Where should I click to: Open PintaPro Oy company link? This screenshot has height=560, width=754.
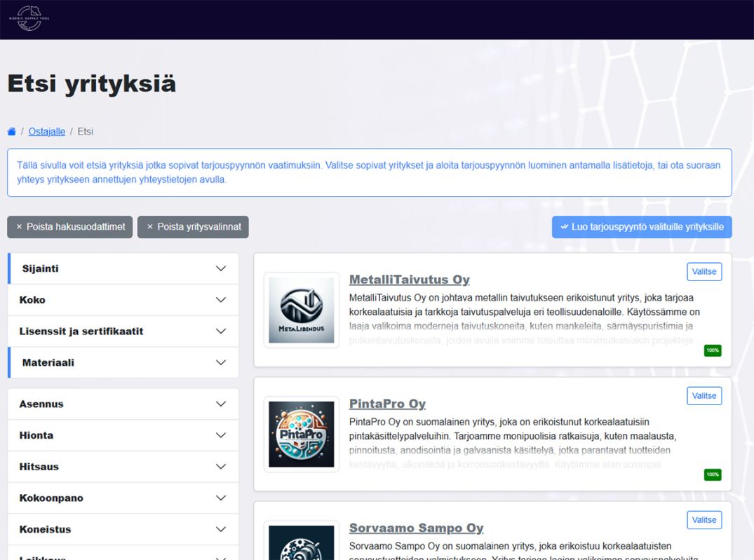point(388,404)
